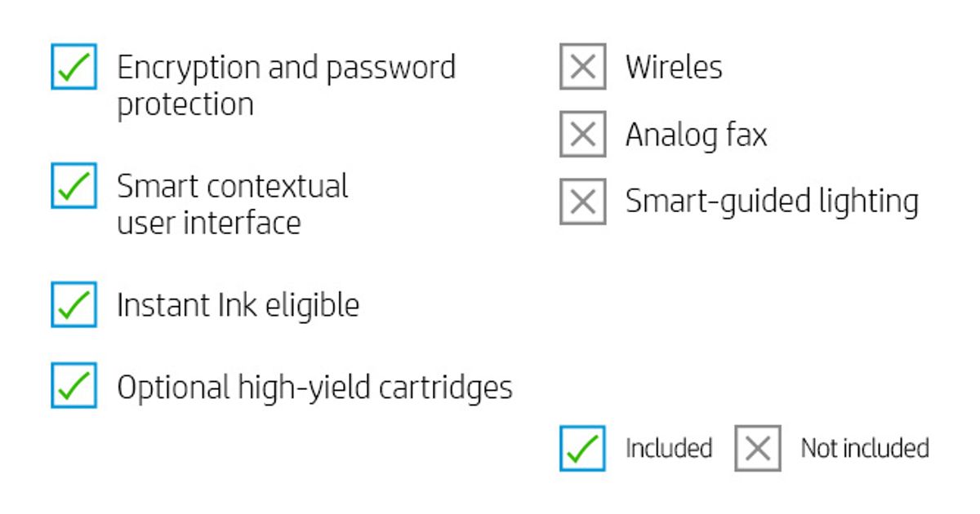Click the X box beside Smart-guided lighting
The height and width of the screenshot is (514, 980).
pyautogui.click(x=582, y=201)
